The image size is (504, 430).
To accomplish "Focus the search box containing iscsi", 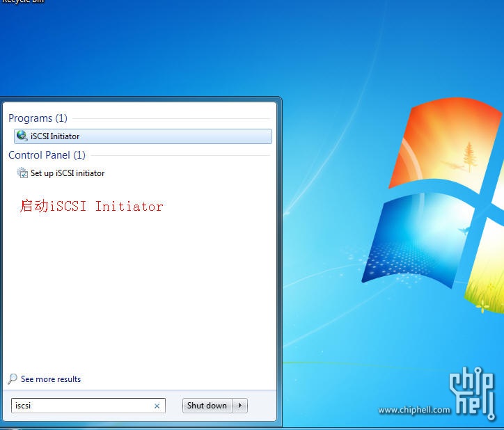I will pyautogui.click(x=88, y=406).
